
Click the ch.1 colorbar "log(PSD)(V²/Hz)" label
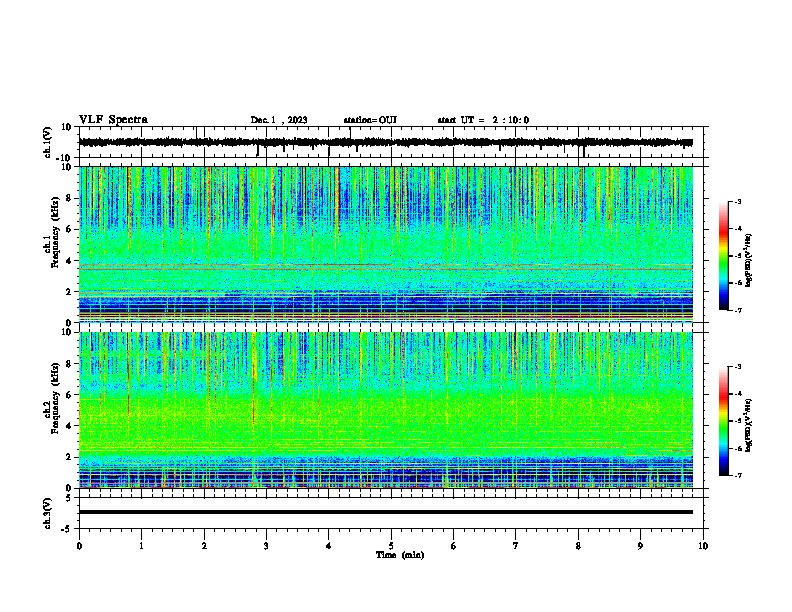point(749,260)
